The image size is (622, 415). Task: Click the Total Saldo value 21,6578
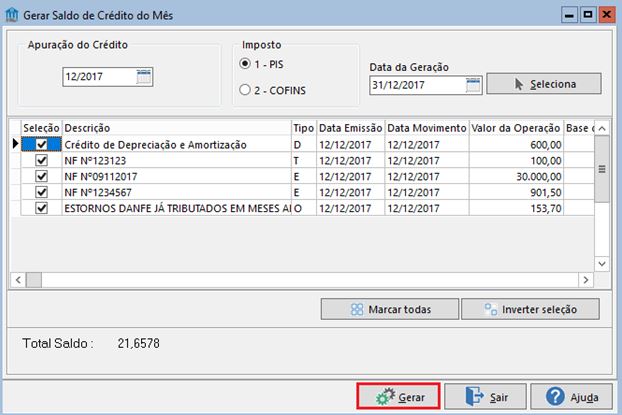[138, 343]
